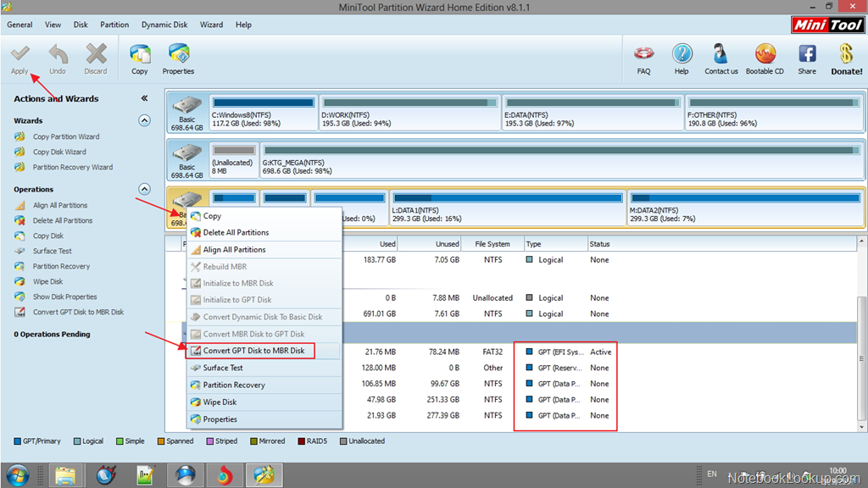The image size is (868, 488).
Task: Open Properties from the toolbar icon
Action: pos(178,58)
